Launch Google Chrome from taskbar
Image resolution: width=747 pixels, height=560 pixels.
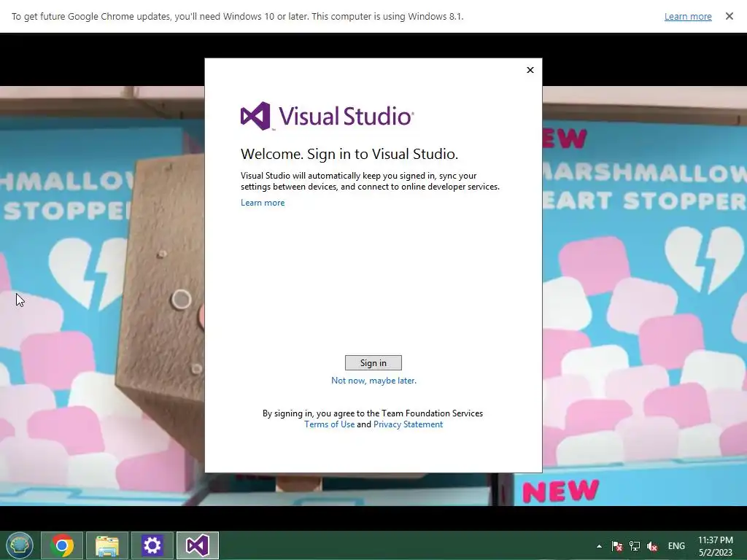point(62,545)
